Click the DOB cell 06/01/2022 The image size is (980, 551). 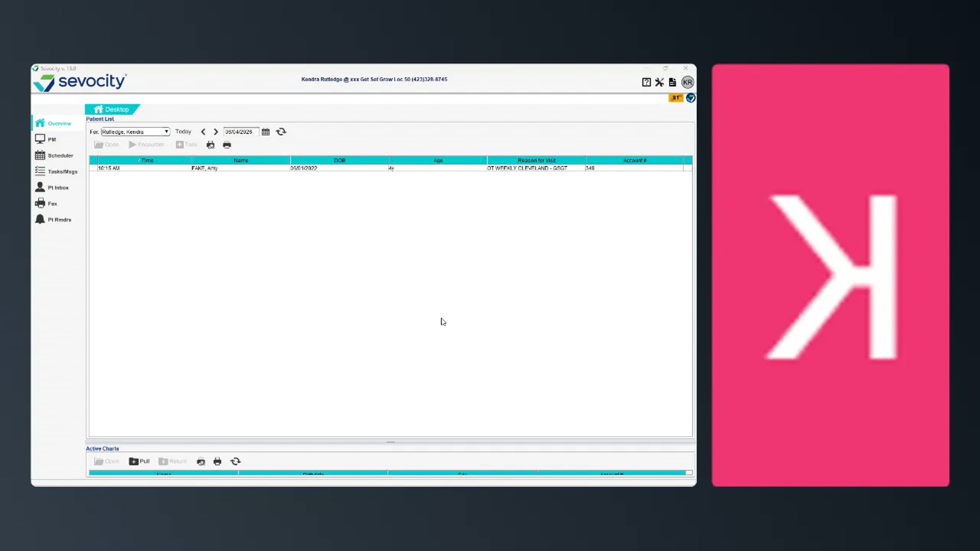click(x=339, y=168)
